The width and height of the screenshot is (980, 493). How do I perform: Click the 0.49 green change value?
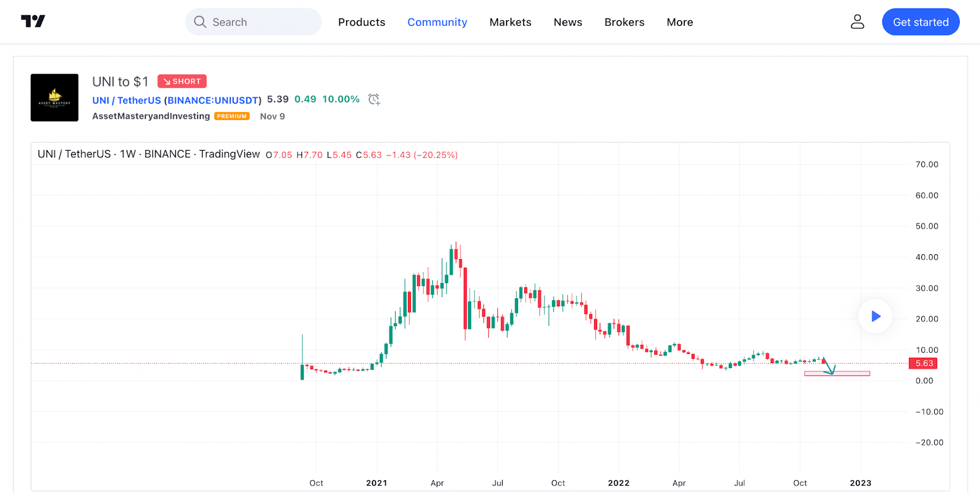[x=306, y=99]
